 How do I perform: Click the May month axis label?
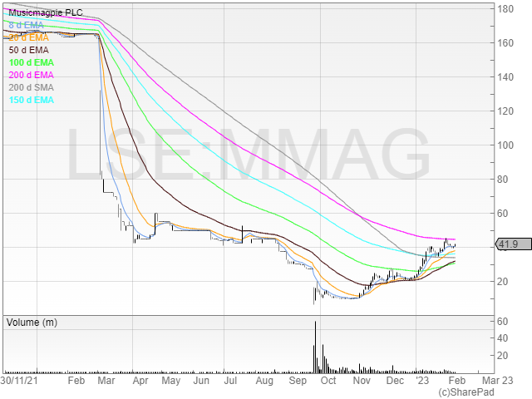coord(171,381)
